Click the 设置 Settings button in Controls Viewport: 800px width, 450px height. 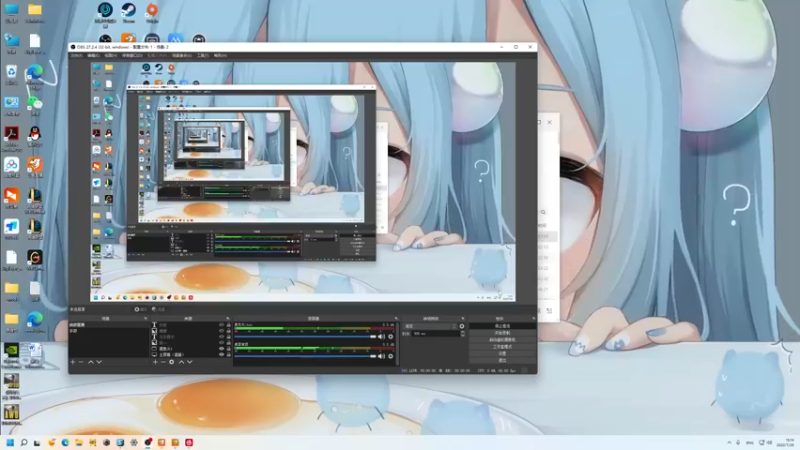[x=503, y=353]
